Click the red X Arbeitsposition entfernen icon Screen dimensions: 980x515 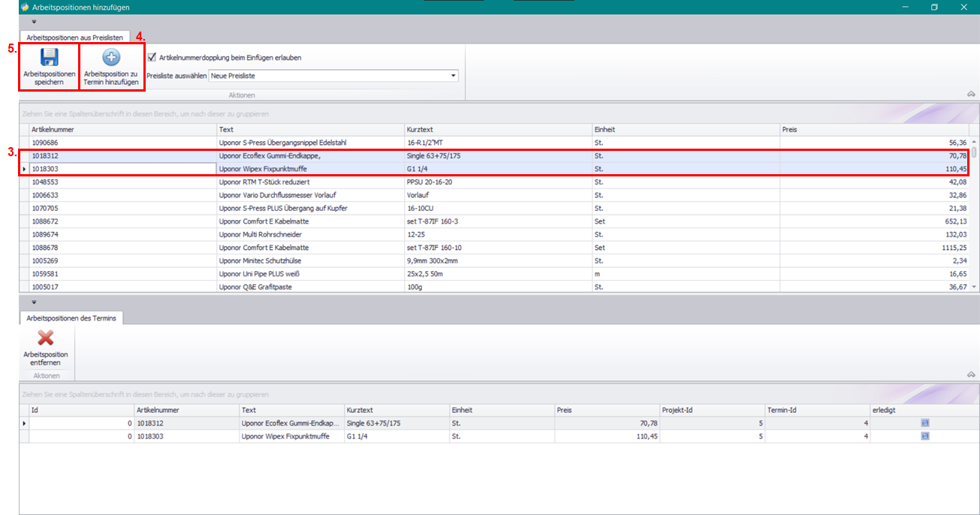[45, 339]
